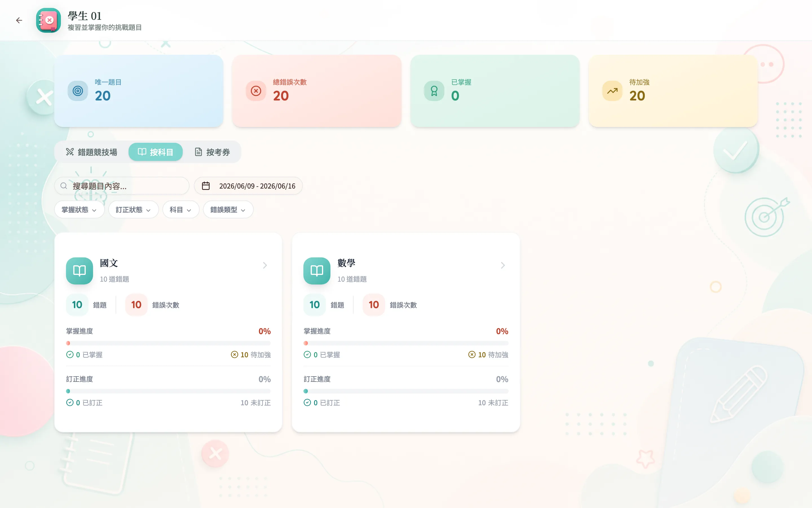Click the 國文 subject book icon
This screenshot has width=812, height=508.
[x=80, y=271]
